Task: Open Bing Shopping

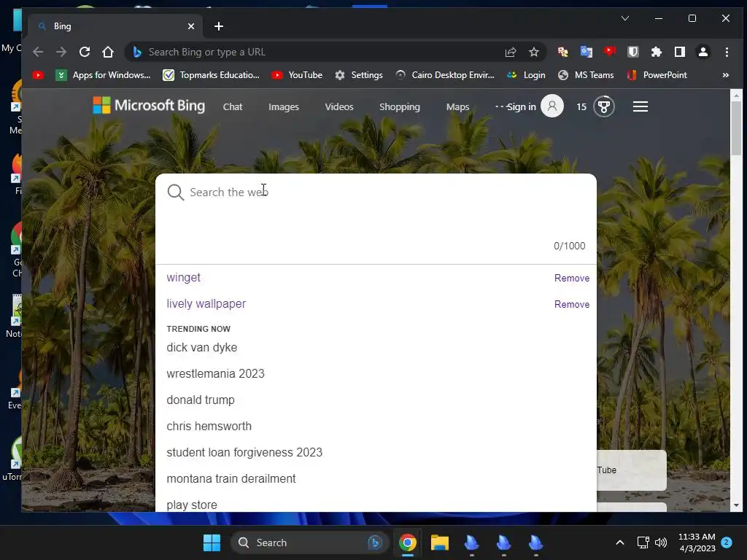Action: coord(400,106)
